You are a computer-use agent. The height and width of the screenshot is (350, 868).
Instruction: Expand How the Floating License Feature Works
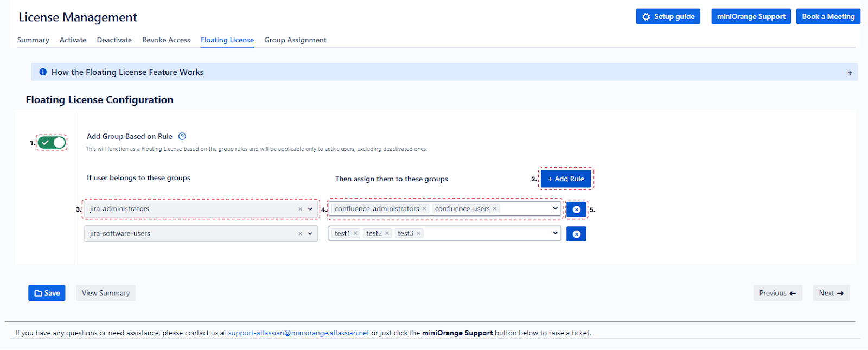click(x=444, y=72)
